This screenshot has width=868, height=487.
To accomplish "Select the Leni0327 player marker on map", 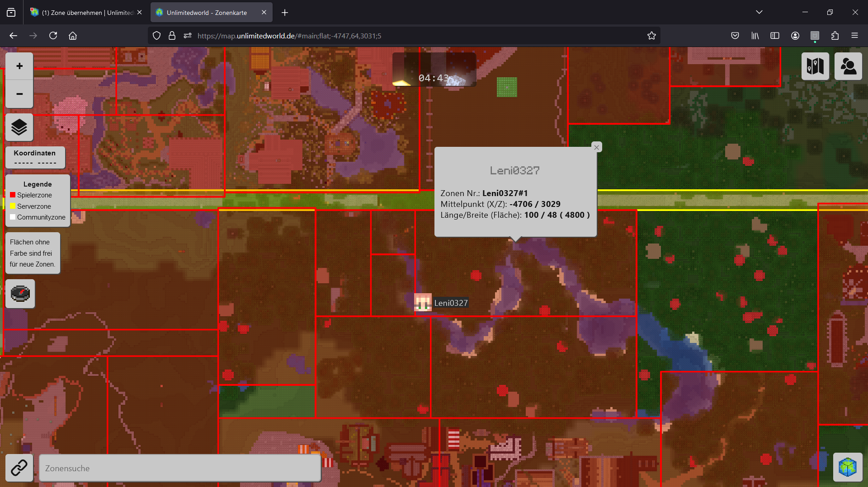I will tap(423, 303).
